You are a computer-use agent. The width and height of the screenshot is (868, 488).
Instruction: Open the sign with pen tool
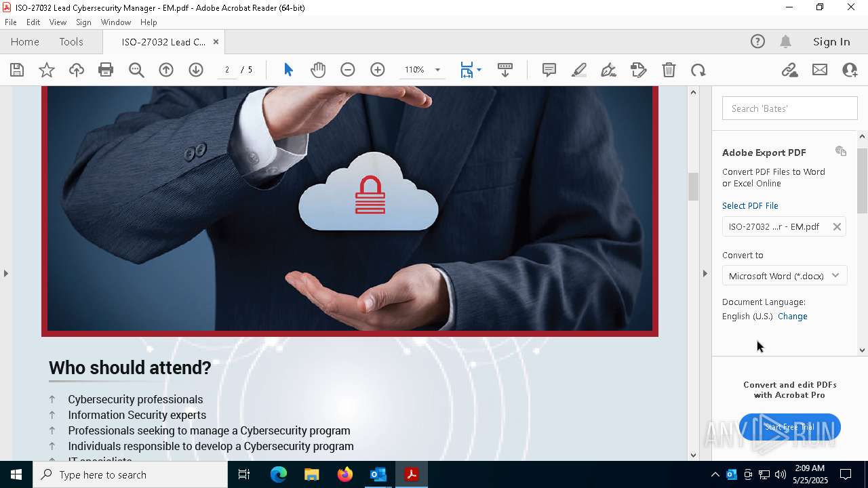(609, 70)
